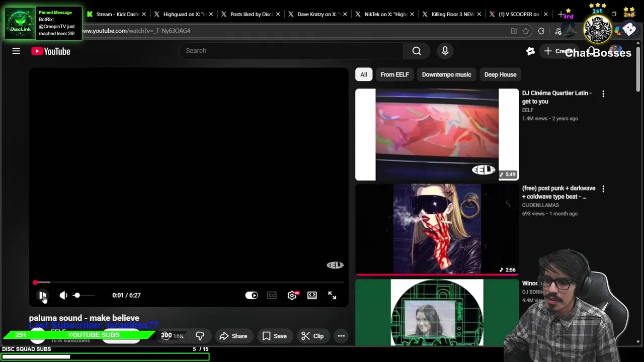
Task: Toggle closed captions CC button
Action: coord(272,296)
